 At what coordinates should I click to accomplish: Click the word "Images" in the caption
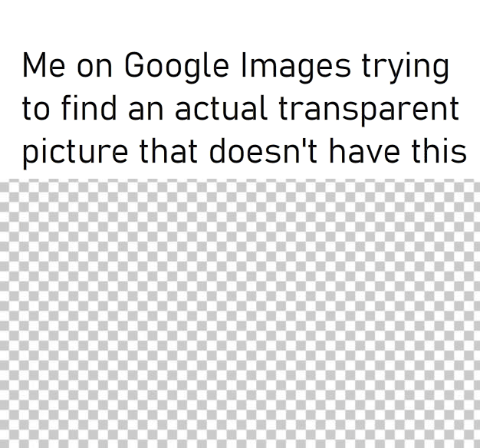(x=296, y=67)
